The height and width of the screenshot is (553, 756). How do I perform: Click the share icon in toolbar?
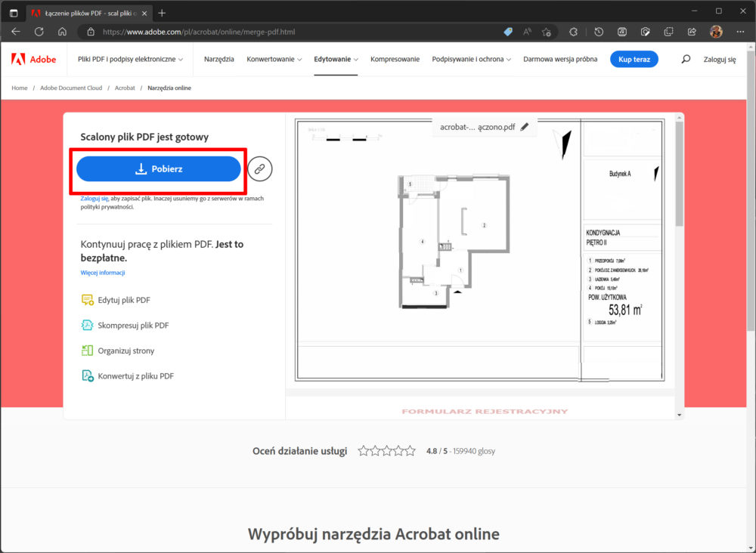pyautogui.click(x=692, y=32)
